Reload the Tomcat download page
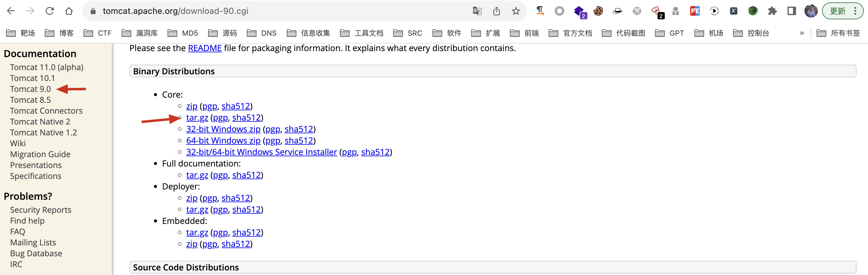Image resolution: width=868 pixels, height=275 pixels. click(x=50, y=11)
